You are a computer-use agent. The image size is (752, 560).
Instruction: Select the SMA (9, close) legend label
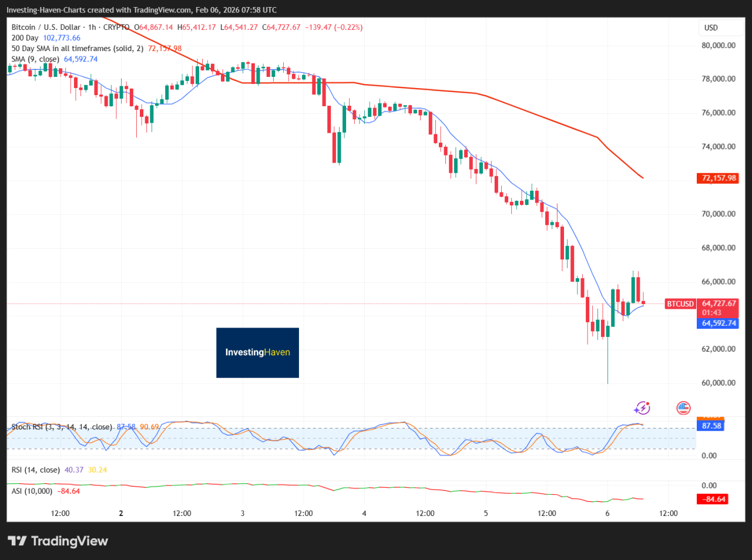tap(35, 59)
